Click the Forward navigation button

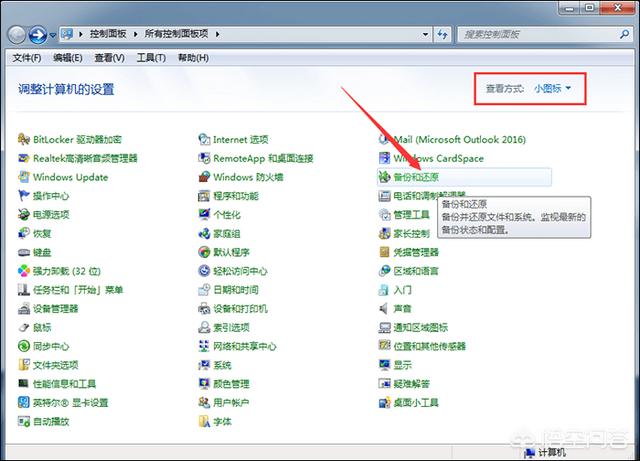click(x=38, y=35)
